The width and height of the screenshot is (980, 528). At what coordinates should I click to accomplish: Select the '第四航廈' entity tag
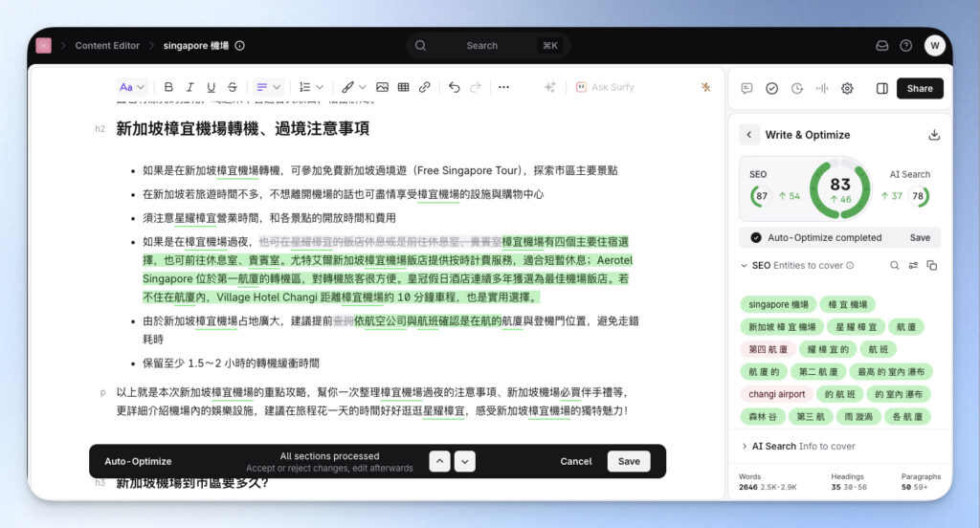coord(768,349)
